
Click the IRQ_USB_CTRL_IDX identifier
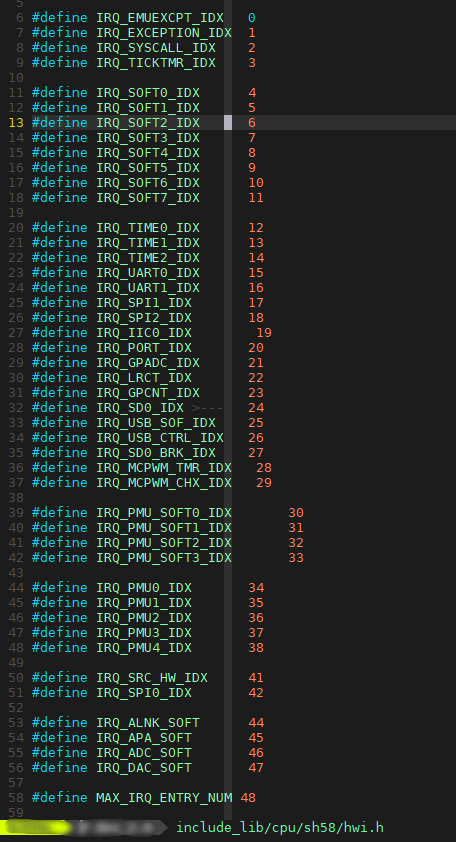point(160,438)
